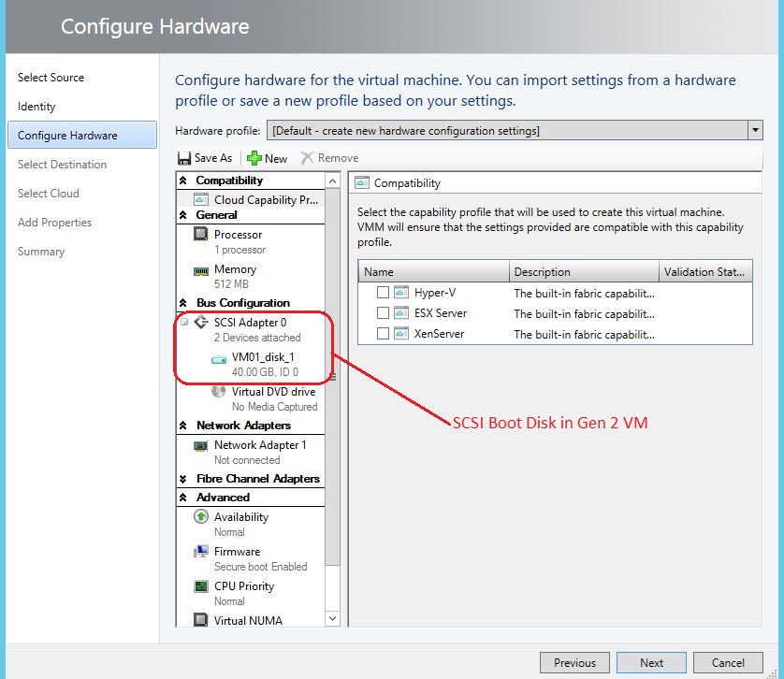The image size is (784, 679).
Task: Open the Configure Hardware step
Action: tap(82, 135)
